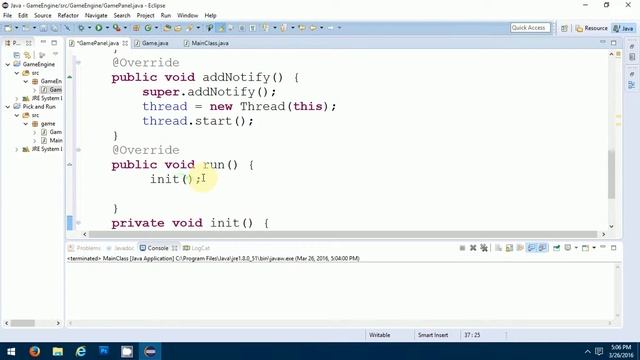Click Collapse All in Package Explorer
The width and height of the screenshot is (640, 360).
(x=17, y=55)
